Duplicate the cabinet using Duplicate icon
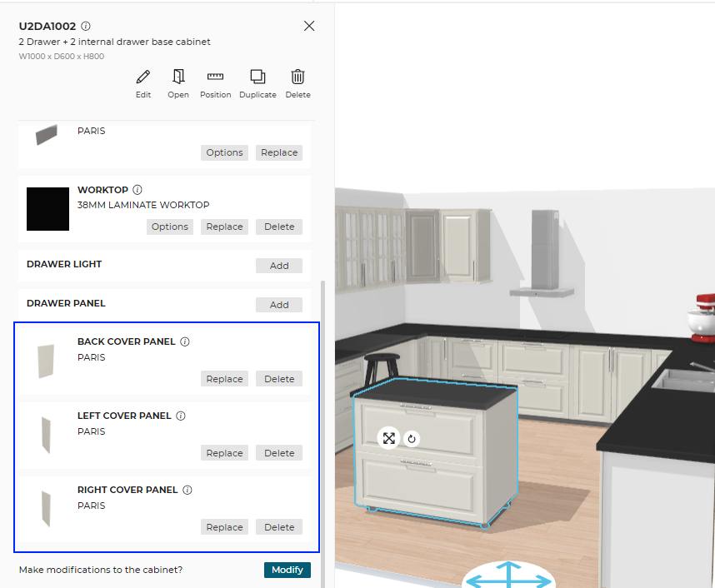The height and width of the screenshot is (588, 715). (257, 77)
